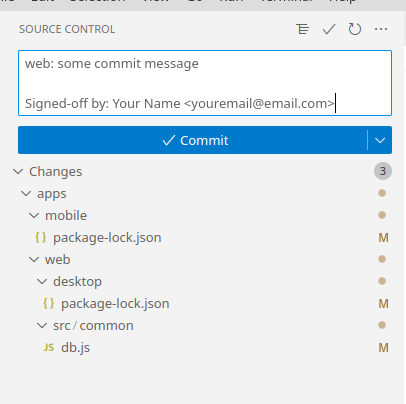Viewport: 406px width, 404px height.
Task: Collapse the mobile folder
Action: [x=34, y=216]
